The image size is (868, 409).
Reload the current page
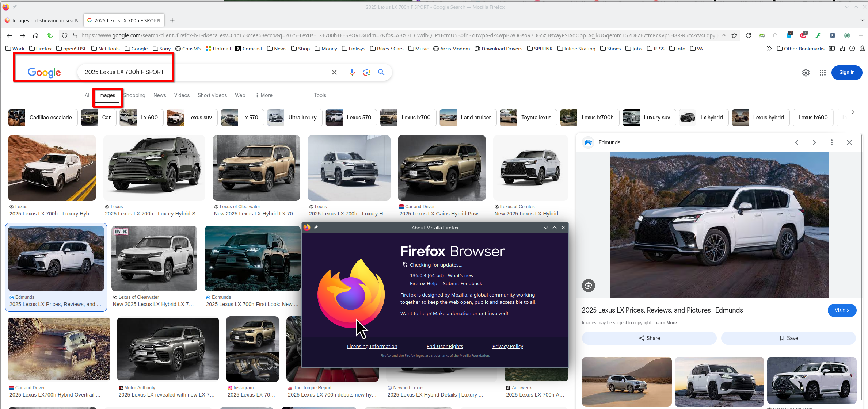(x=749, y=35)
